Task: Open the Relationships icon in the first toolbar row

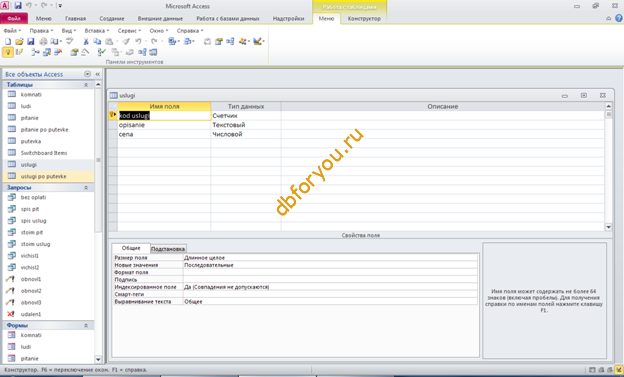Action: coord(230,41)
